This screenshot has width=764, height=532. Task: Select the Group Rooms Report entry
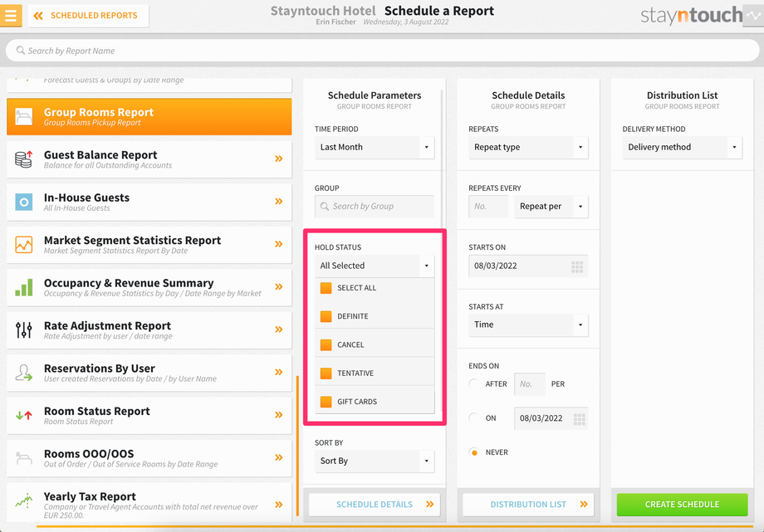(x=149, y=116)
